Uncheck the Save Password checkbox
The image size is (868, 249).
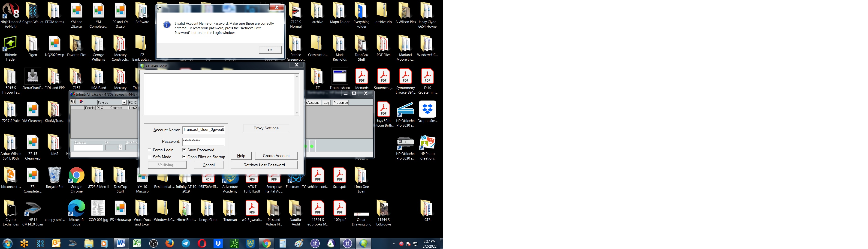(x=184, y=150)
